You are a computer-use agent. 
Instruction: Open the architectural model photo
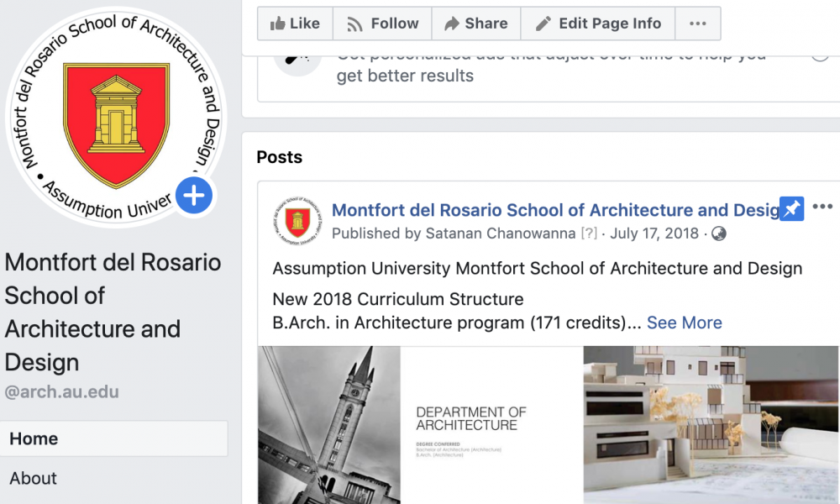tap(711, 425)
